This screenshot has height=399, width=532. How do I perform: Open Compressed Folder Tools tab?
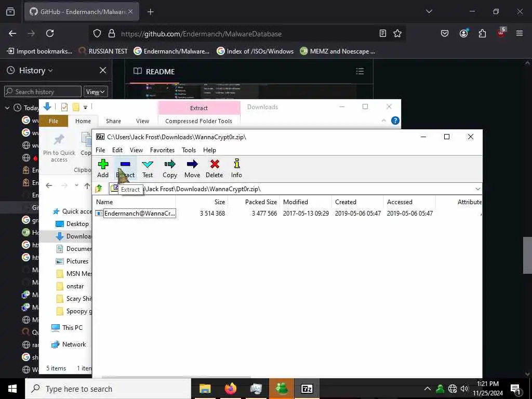coord(199,121)
